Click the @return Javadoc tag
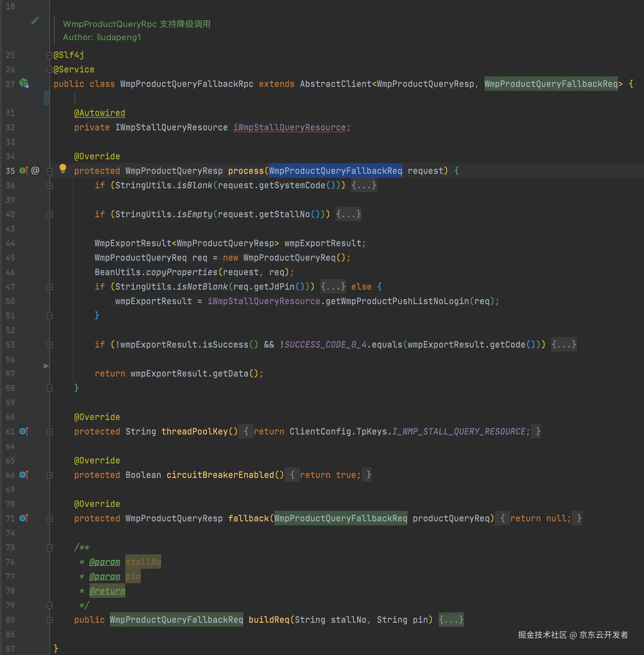The width and height of the screenshot is (644, 655). point(107,591)
